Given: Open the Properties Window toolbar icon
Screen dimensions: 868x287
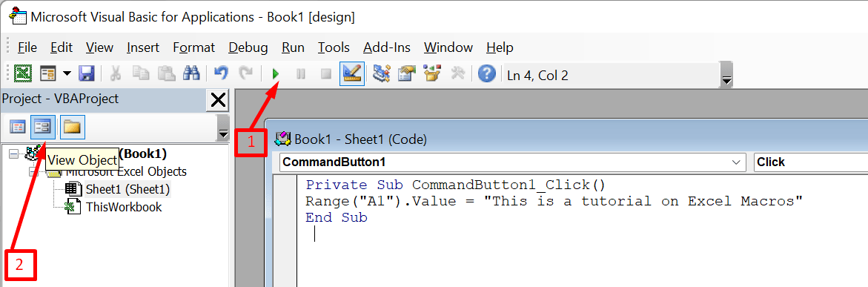Looking at the screenshot, I should [407, 73].
